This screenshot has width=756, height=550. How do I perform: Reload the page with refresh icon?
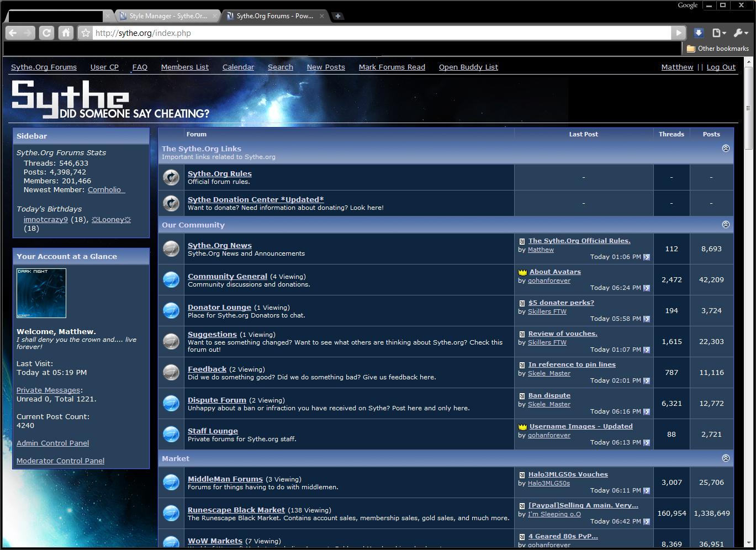tap(47, 33)
